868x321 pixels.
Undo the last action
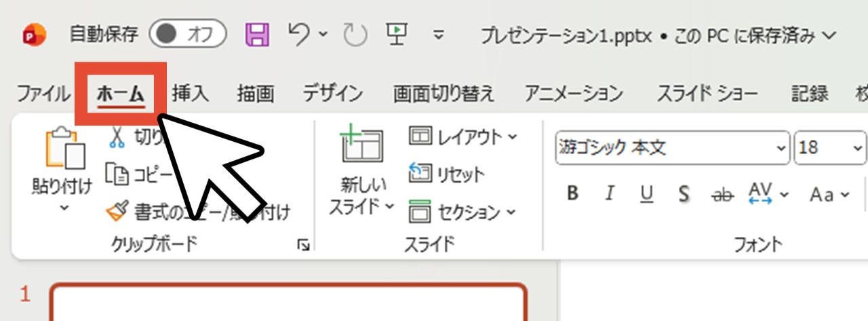(x=299, y=34)
